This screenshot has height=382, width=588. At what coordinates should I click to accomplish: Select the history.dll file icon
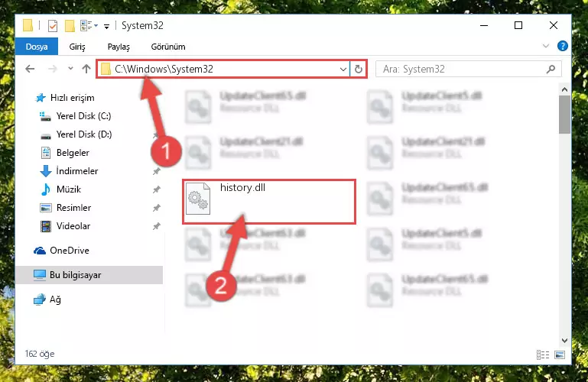(198, 199)
